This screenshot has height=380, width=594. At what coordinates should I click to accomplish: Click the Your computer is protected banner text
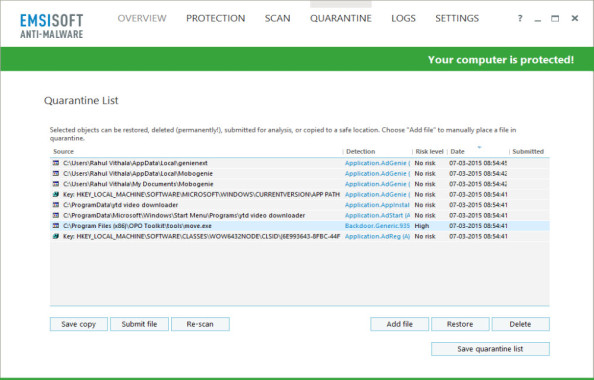(x=501, y=59)
